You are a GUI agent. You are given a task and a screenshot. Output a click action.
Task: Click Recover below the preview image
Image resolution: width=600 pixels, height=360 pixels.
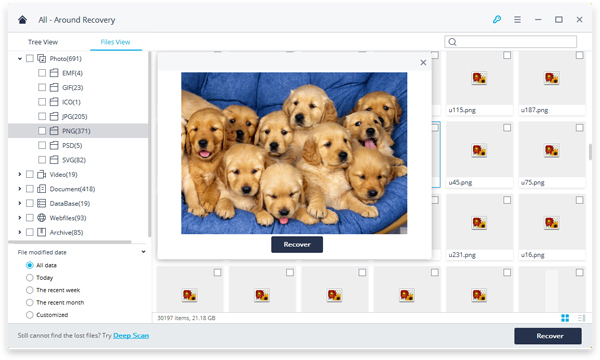tap(297, 244)
